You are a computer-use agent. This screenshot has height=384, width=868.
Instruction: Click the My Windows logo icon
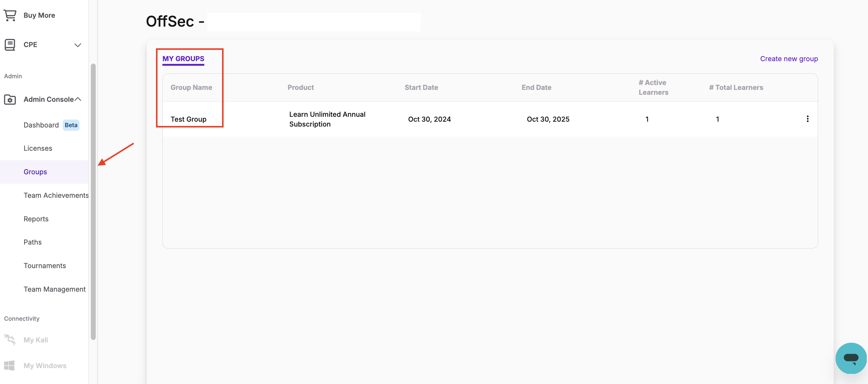(x=9, y=365)
